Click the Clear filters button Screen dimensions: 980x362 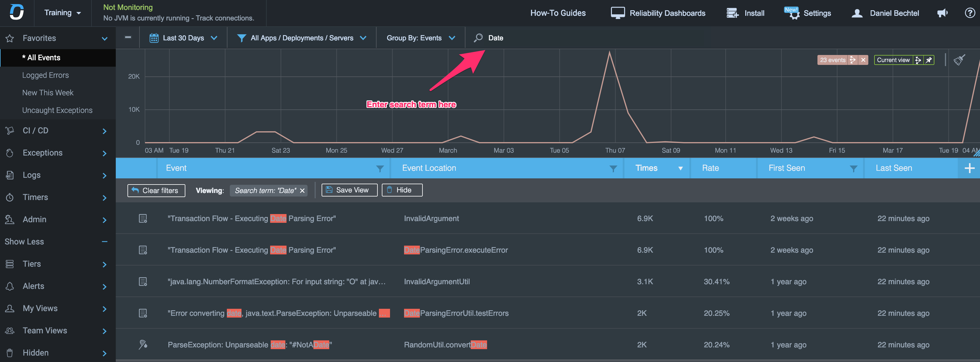[156, 191]
